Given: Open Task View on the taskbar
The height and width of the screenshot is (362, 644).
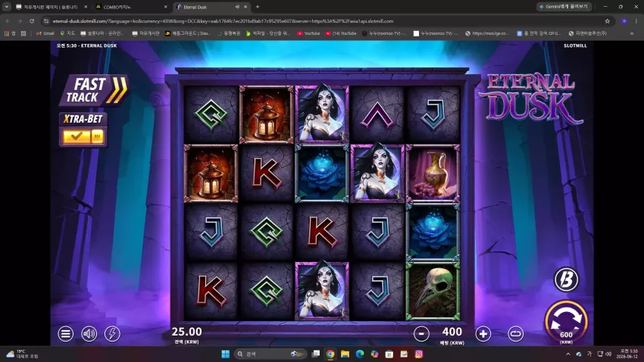Looking at the screenshot, I should point(315,354).
